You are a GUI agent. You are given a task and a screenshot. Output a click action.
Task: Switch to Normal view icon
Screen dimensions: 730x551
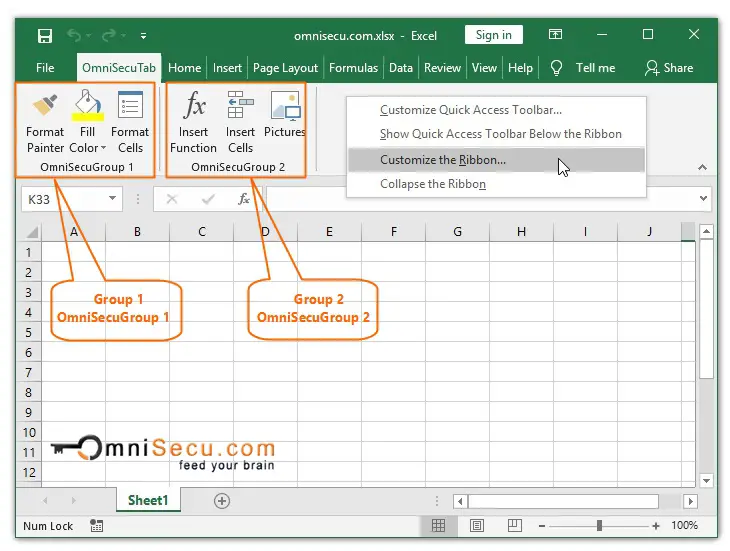(x=438, y=526)
